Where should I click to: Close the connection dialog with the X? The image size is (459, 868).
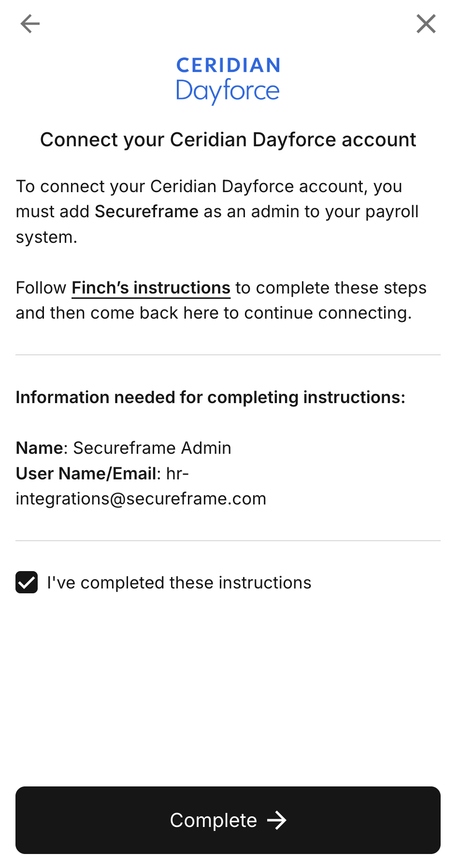pyautogui.click(x=426, y=24)
